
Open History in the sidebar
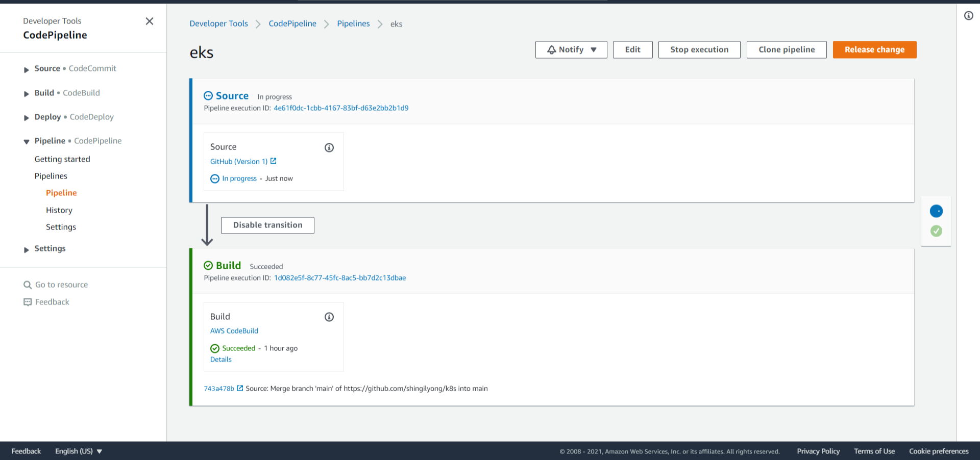click(59, 210)
